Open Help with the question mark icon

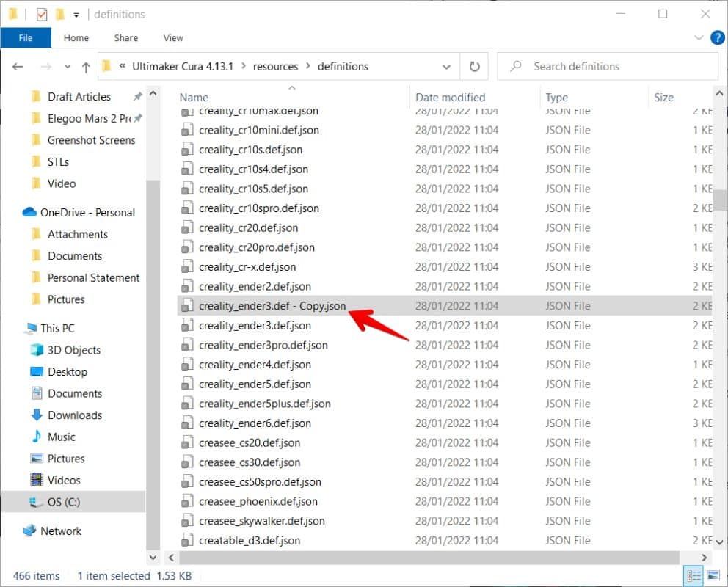point(717,37)
